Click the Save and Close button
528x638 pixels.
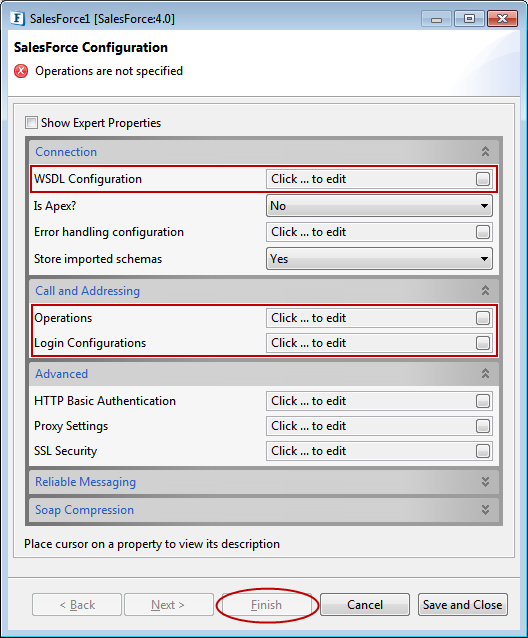463,605
